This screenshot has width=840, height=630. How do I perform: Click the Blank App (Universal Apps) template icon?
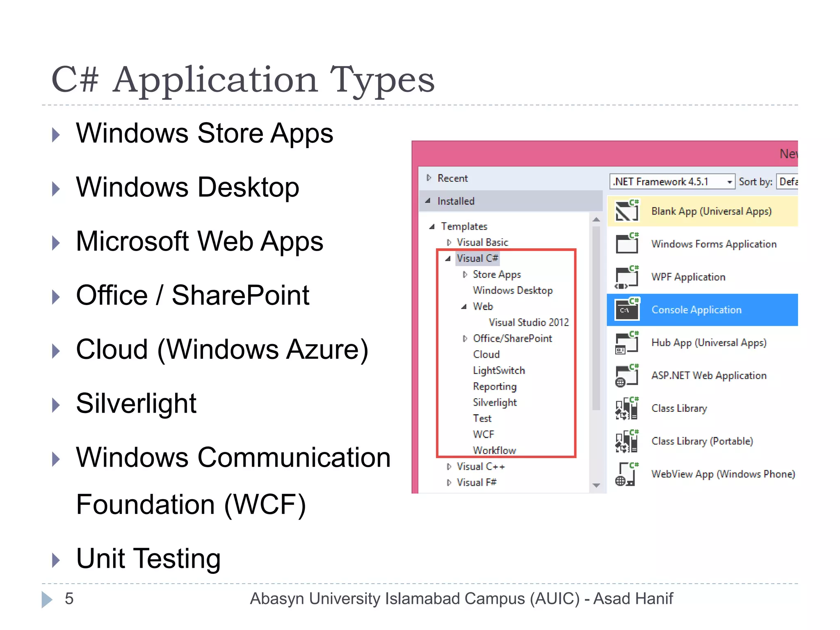[x=627, y=211]
